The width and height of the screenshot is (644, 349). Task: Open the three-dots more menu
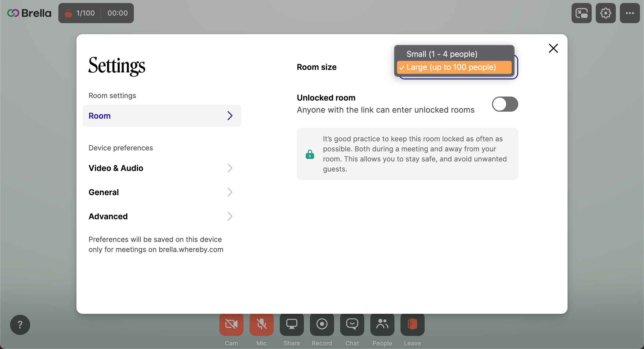[630, 13]
